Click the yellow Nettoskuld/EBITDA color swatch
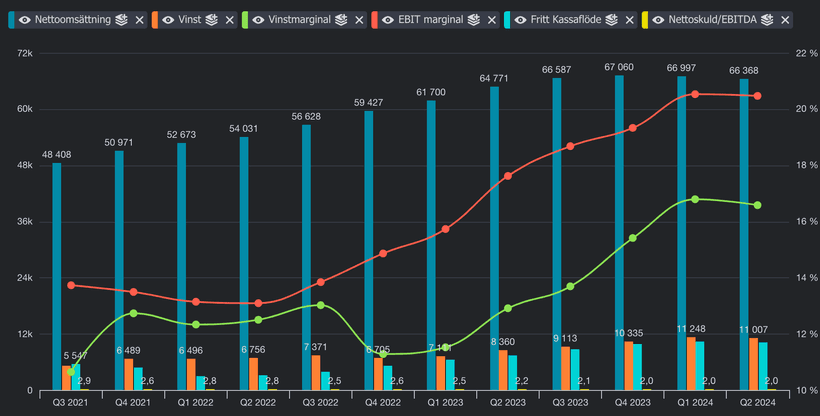Screen dimensions: 820x416 [644, 20]
